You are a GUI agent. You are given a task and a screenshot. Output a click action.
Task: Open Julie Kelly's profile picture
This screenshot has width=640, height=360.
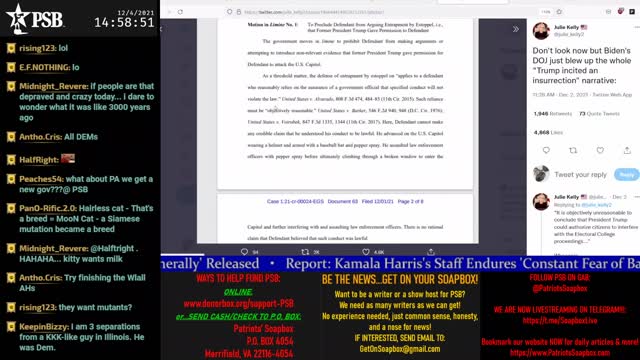(x=541, y=31)
